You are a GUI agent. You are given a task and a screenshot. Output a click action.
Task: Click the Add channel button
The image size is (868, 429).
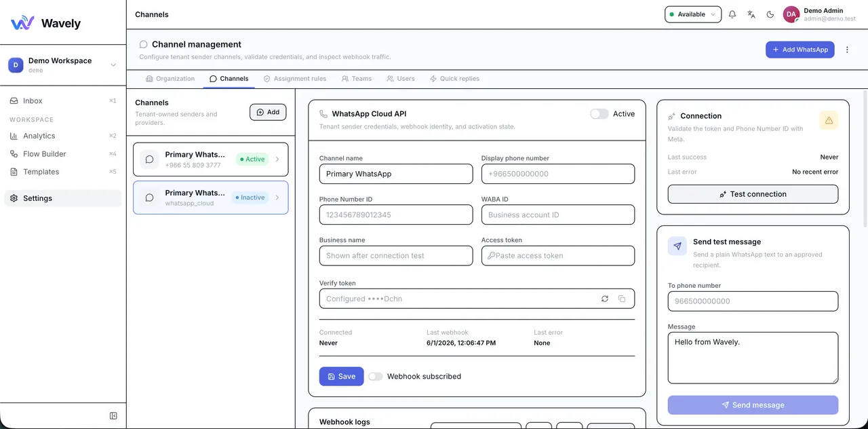pyautogui.click(x=268, y=112)
